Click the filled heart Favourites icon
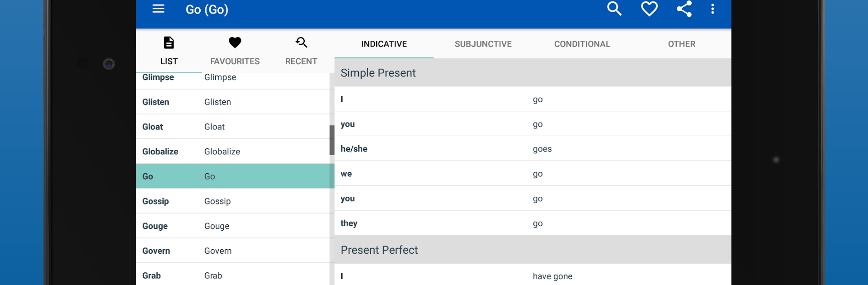 point(235,43)
